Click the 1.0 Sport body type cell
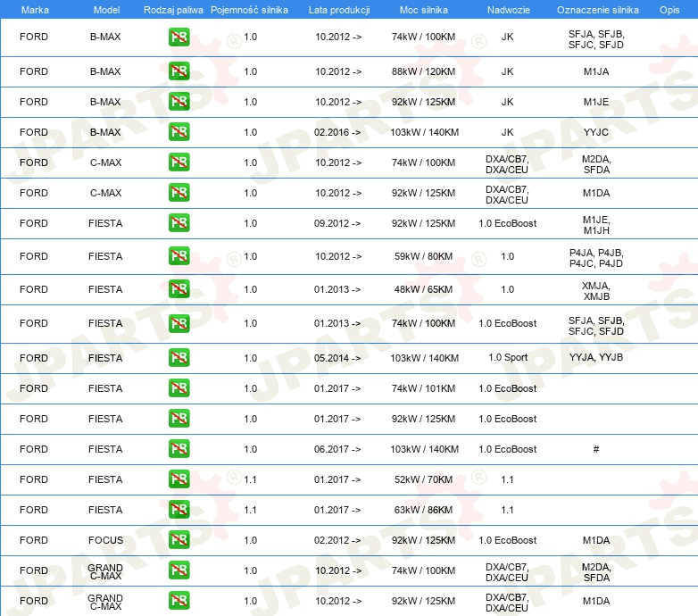Image resolution: width=698 pixels, height=616 pixels. click(507, 358)
